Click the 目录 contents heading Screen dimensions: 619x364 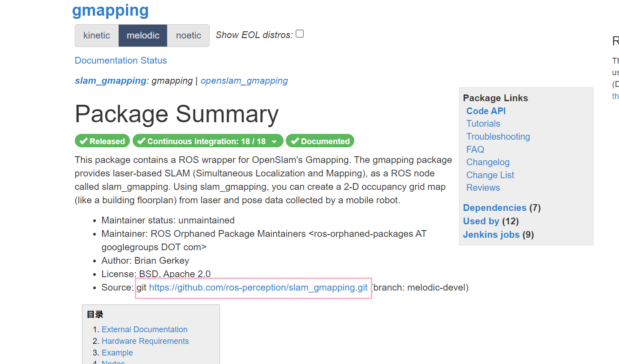[x=95, y=315]
